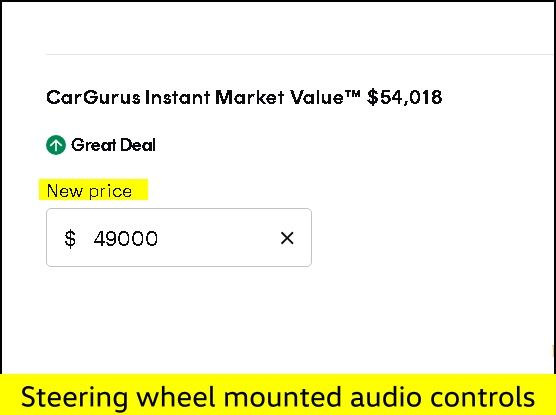Click the CarGurus Instant Market Value heading

pyautogui.click(x=244, y=97)
